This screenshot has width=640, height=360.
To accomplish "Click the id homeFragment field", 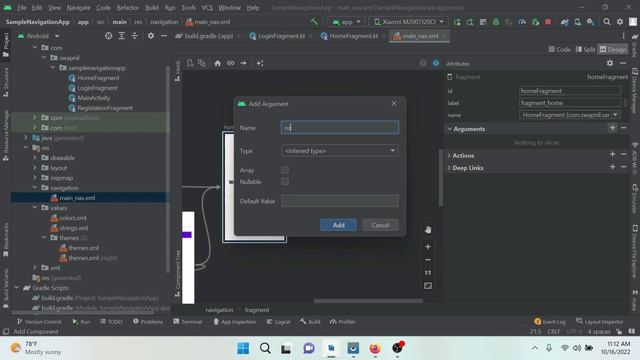I will 569,91.
